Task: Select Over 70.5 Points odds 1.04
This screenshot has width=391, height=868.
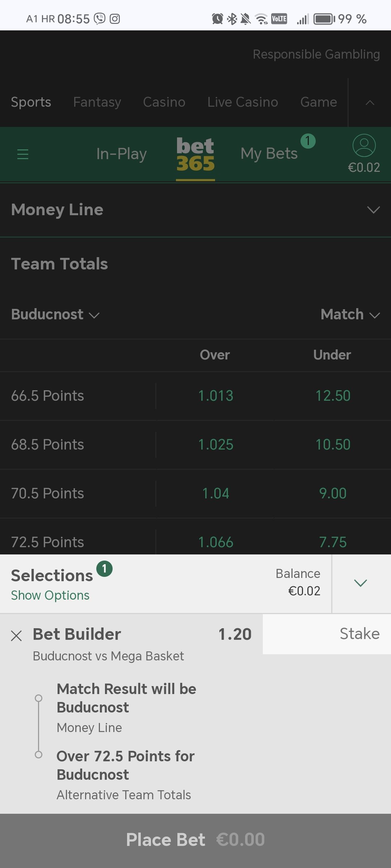Action: (x=215, y=494)
